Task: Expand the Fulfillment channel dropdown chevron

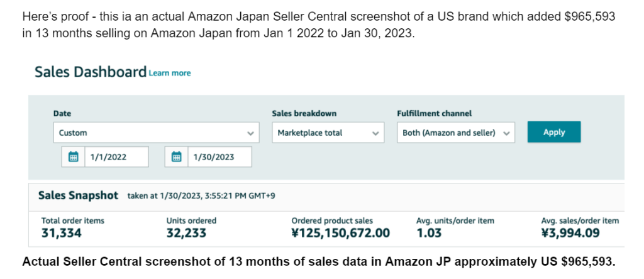Action: 506,133
